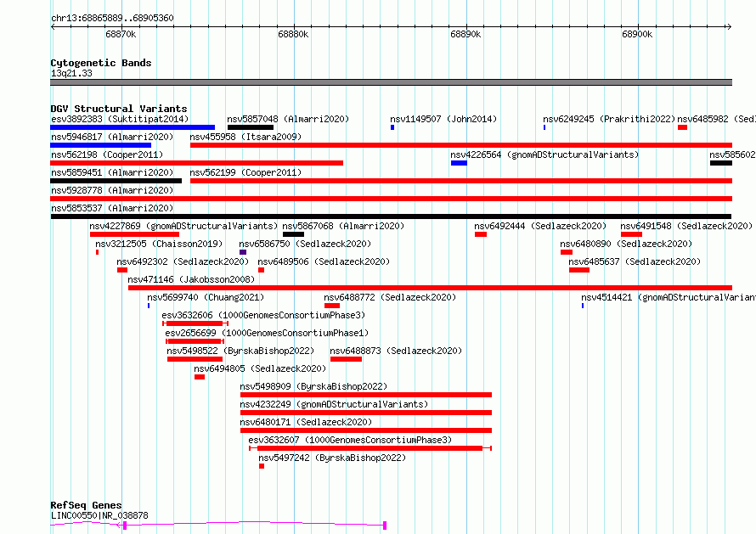The image size is (756, 534).
Task: Open the nsv6480890 (Sedlazeck2020) variant label
Action: coord(626,244)
